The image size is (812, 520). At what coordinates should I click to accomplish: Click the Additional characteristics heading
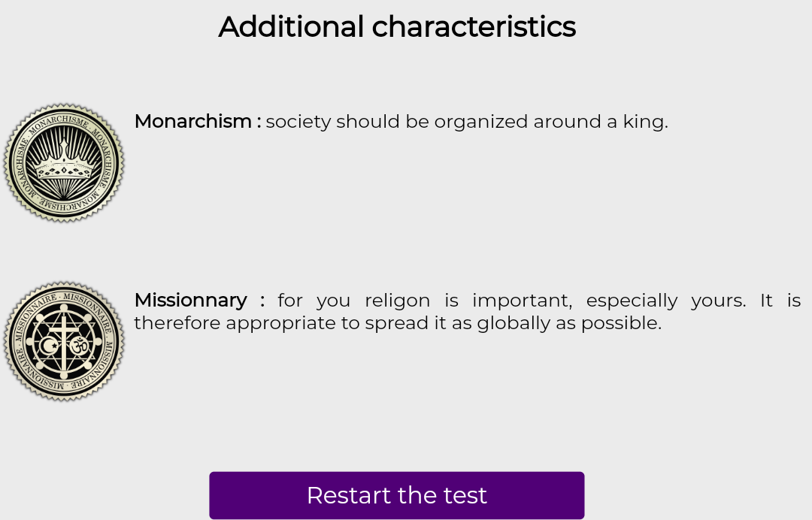397,27
